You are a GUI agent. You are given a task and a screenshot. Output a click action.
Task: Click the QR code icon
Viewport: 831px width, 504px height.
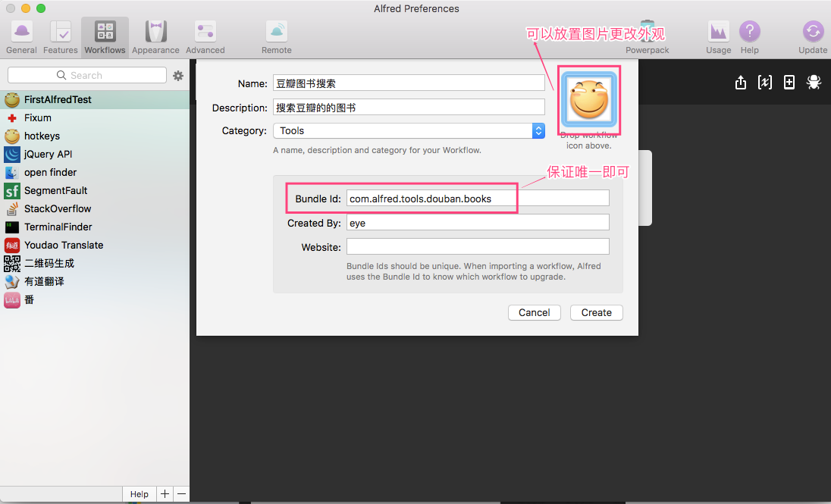pyautogui.click(x=11, y=264)
